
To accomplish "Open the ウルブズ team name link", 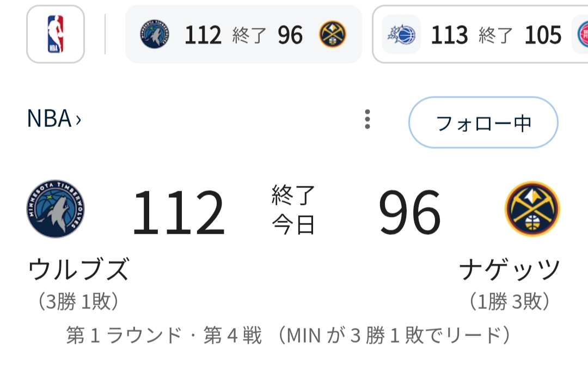I will (79, 270).
